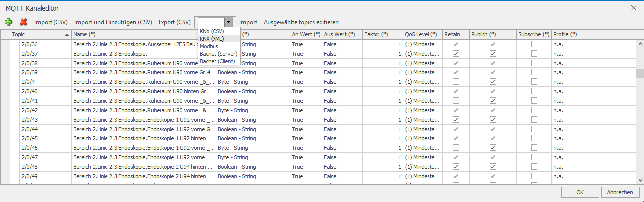Sort by the Faktor (*) column header
This screenshot has width=644, height=202.
pos(382,34)
